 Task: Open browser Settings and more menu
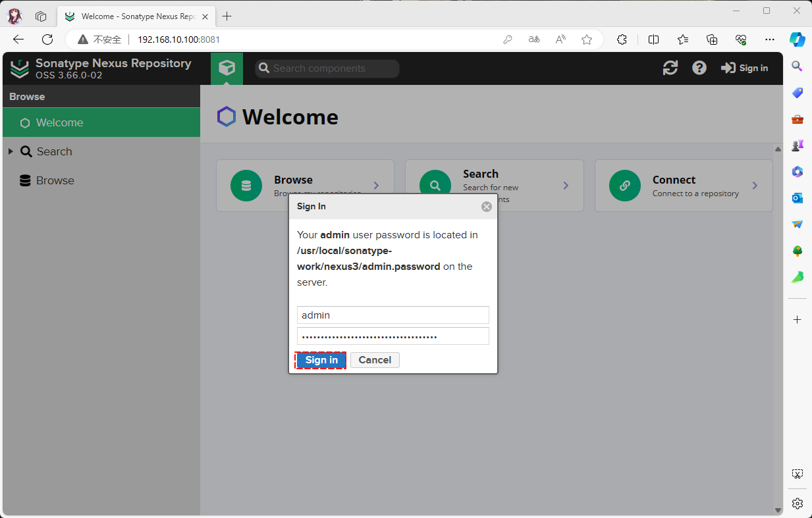770,39
